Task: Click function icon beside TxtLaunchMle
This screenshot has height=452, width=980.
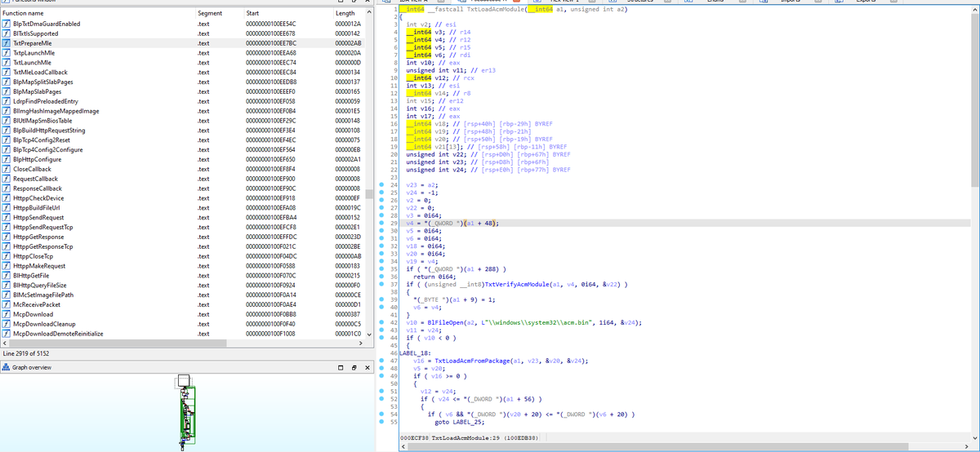Action: click(x=7, y=62)
